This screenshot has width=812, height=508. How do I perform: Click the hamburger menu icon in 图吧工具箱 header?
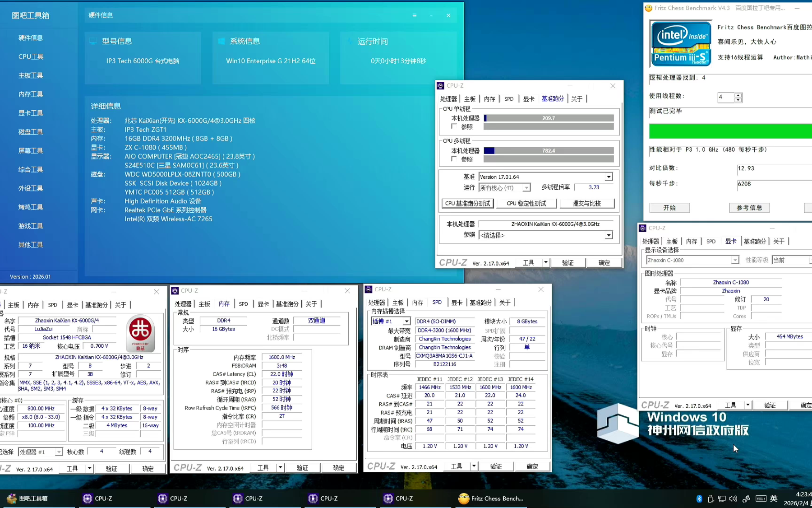point(414,15)
